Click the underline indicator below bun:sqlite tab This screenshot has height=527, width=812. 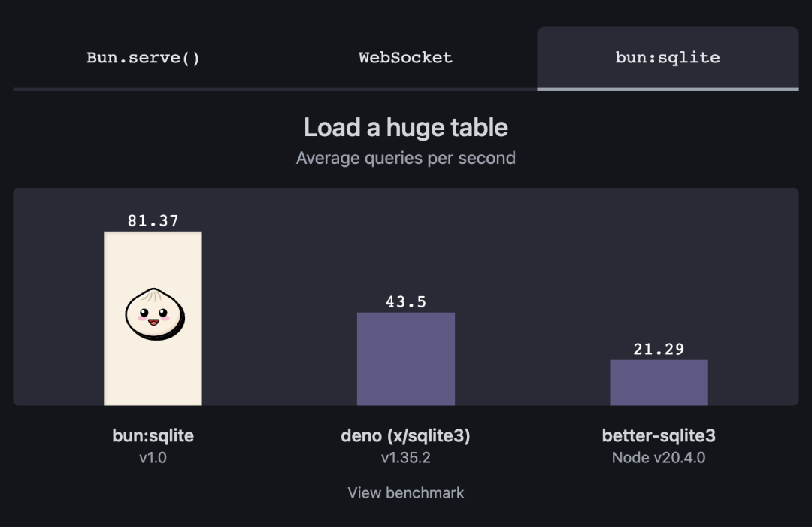coord(667,88)
